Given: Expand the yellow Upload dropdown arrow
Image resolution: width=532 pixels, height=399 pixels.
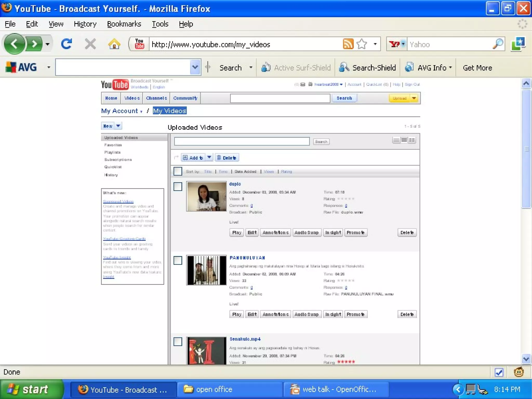Looking at the screenshot, I should pos(414,98).
